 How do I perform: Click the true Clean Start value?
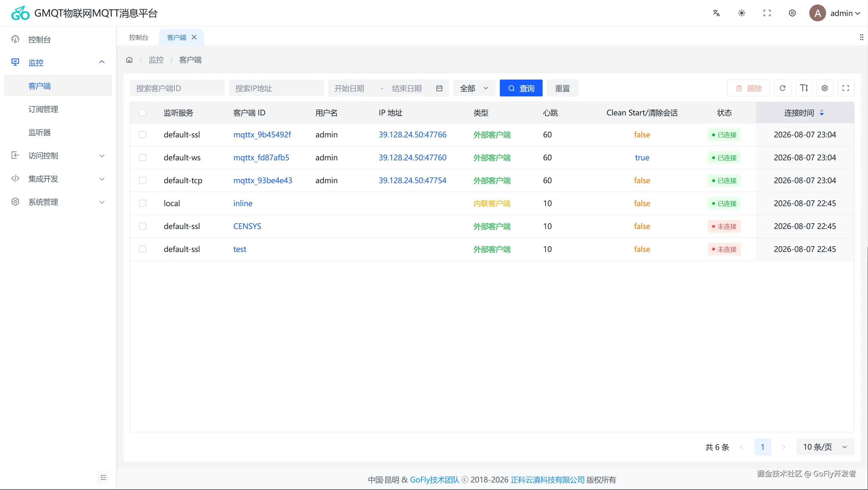point(642,157)
